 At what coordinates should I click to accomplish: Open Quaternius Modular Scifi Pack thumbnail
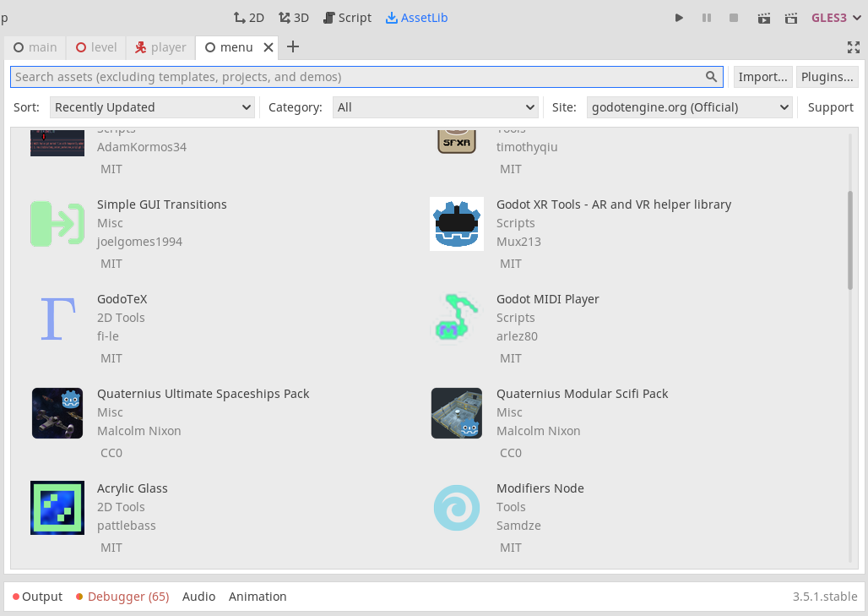pyautogui.click(x=457, y=413)
